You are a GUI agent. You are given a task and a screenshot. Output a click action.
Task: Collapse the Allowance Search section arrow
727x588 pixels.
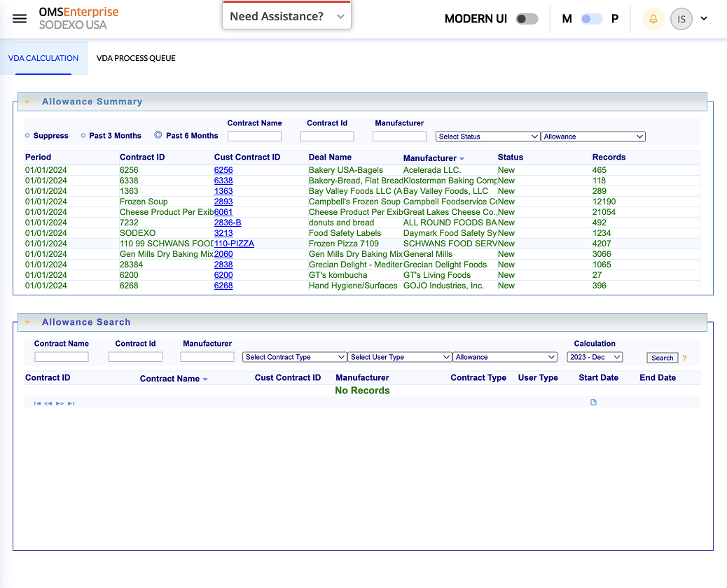[27, 322]
